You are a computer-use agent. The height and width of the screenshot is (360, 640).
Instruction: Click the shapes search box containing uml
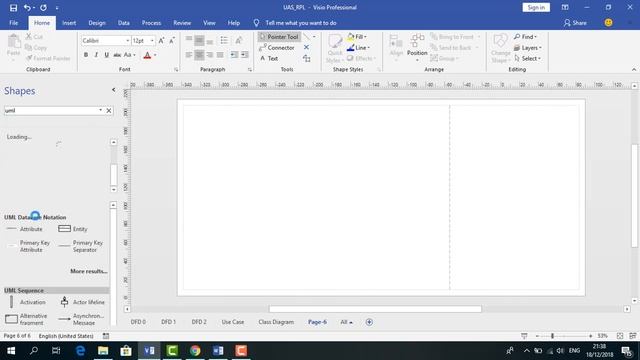[51, 111]
